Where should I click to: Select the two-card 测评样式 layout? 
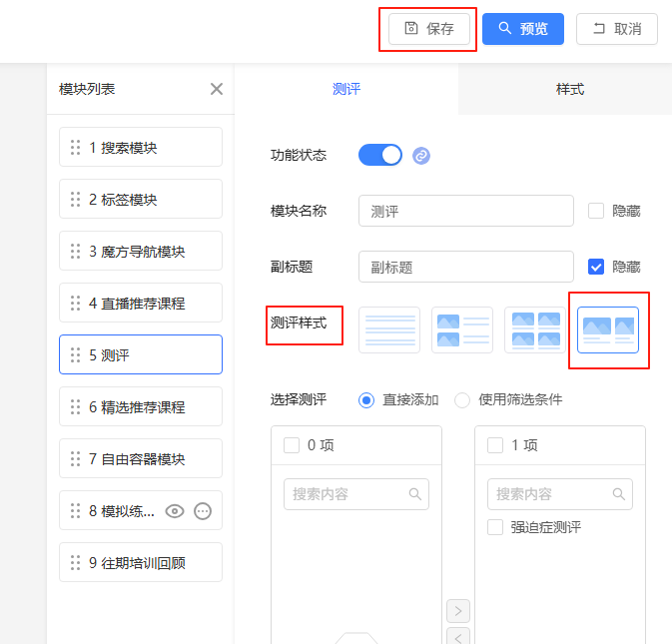click(608, 329)
